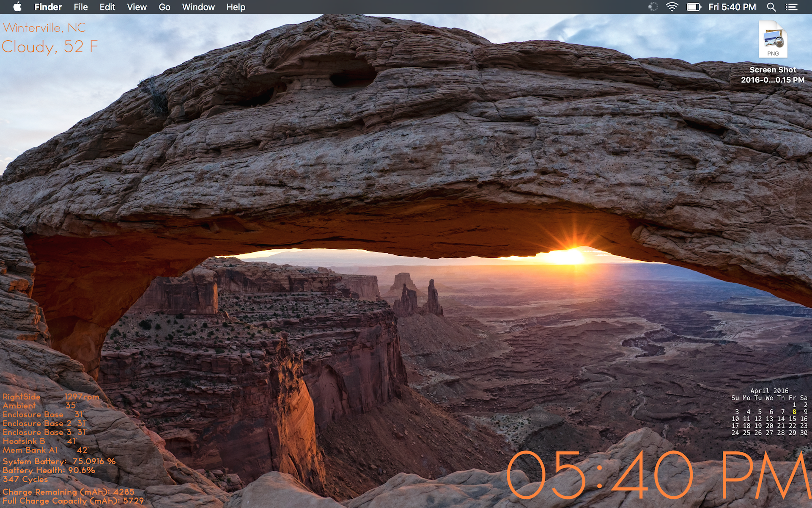812x508 pixels.
Task: Open the View menu
Action: click(137, 7)
